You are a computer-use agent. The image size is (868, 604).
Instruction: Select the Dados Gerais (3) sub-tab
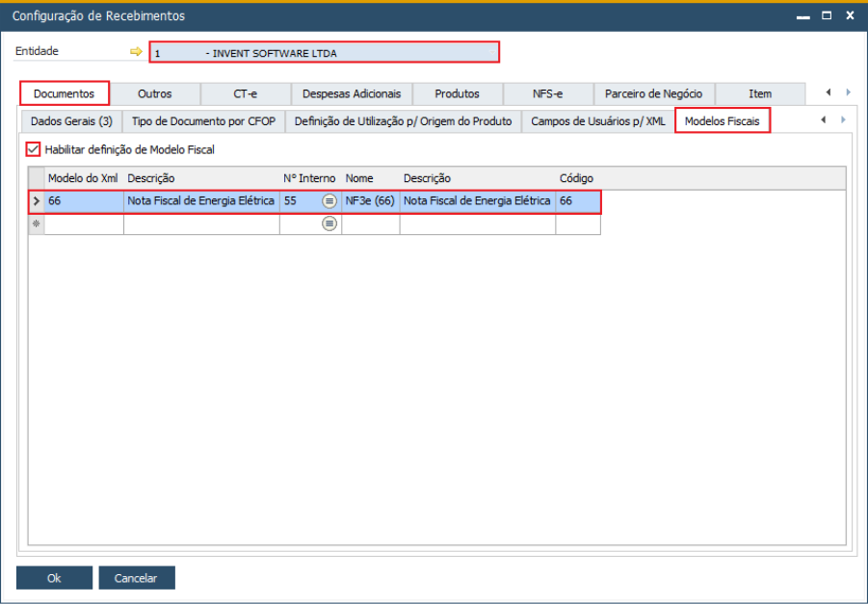point(71,121)
